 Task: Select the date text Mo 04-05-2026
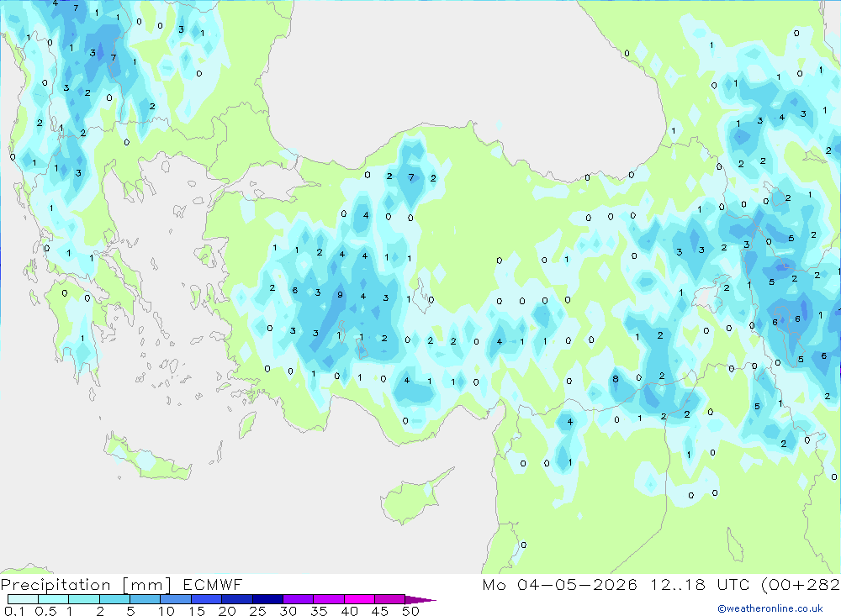tap(560, 584)
